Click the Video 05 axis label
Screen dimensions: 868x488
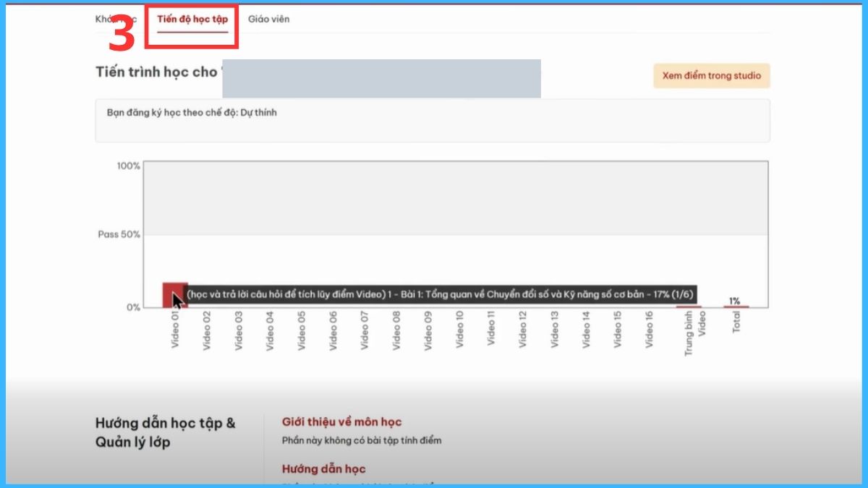coord(302,331)
